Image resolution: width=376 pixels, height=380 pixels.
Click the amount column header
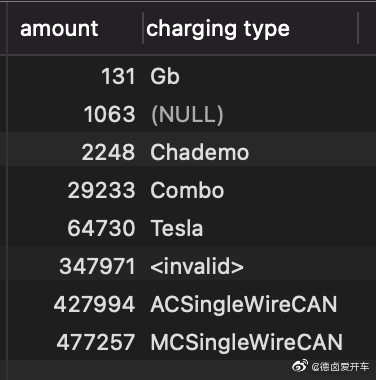[x=59, y=29]
